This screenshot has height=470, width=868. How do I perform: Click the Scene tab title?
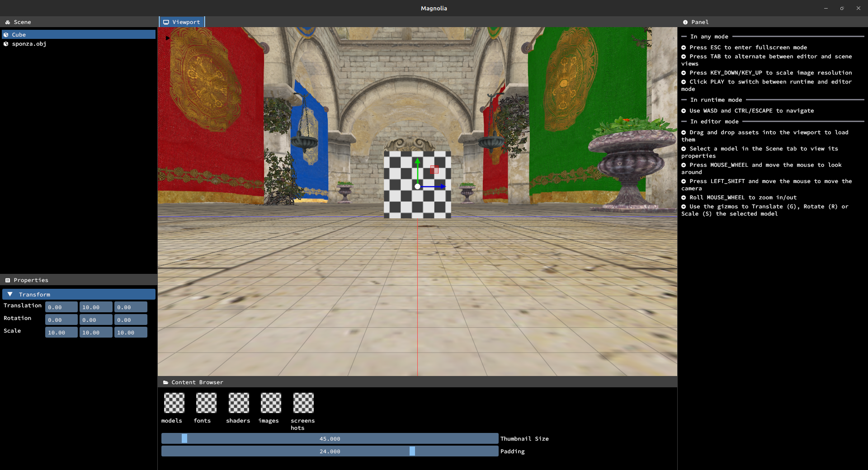(x=22, y=22)
